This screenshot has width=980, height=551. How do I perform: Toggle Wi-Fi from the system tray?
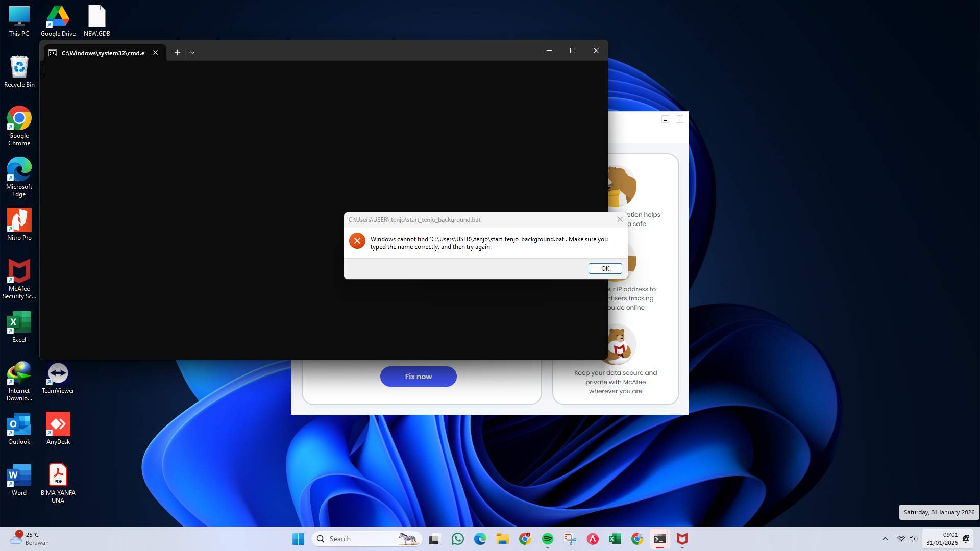point(899,538)
